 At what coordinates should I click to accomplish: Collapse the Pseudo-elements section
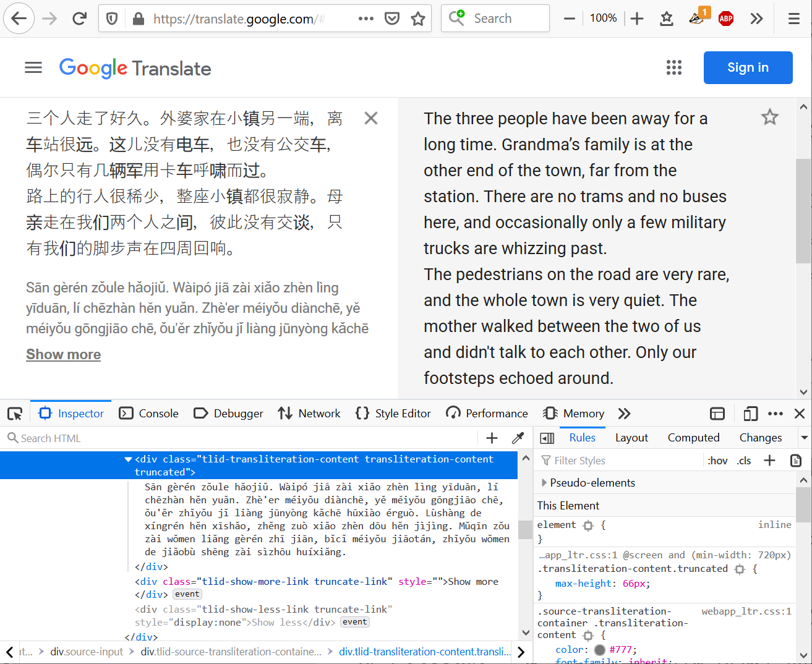[x=544, y=482]
